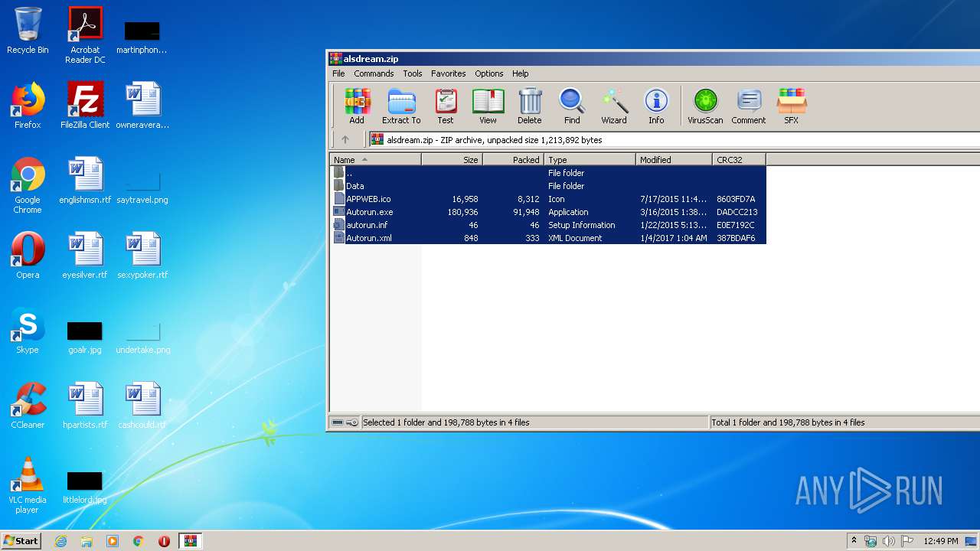Click the volume speaker tray icon
980x551 pixels.
[x=889, y=541]
